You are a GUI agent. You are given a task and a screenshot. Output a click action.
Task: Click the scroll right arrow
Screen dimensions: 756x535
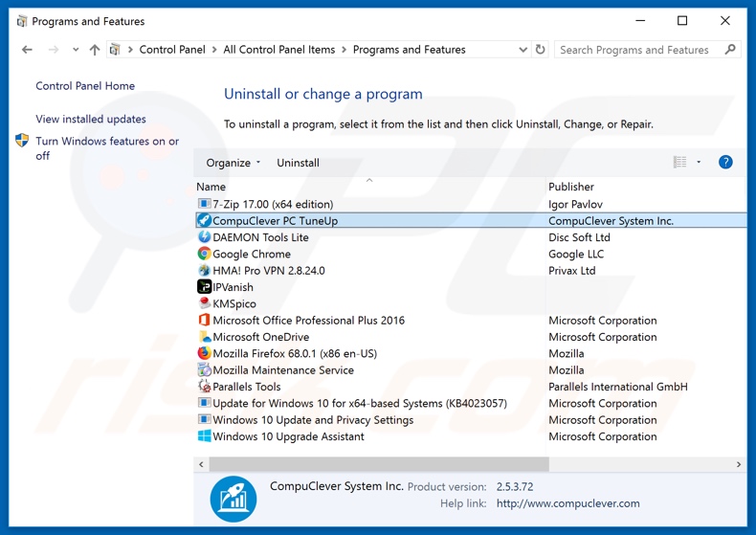tap(738, 464)
